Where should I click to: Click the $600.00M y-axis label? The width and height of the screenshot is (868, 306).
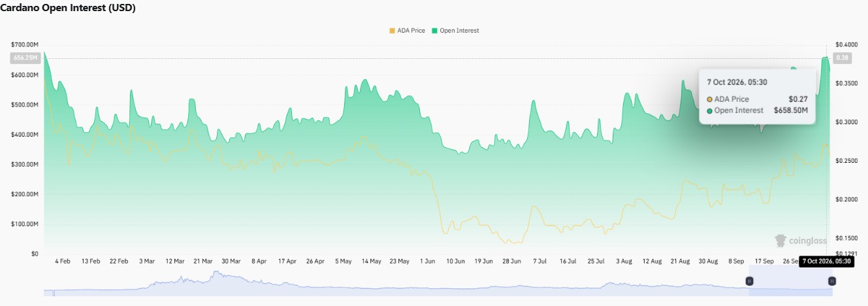pyautogui.click(x=25, y=75)
